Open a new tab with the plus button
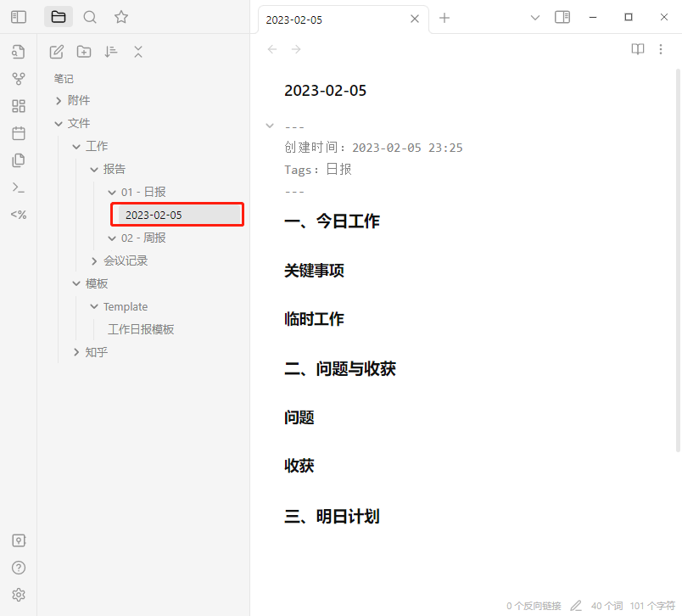The width and height of the screenshot is (682, 616). point(444,18)
